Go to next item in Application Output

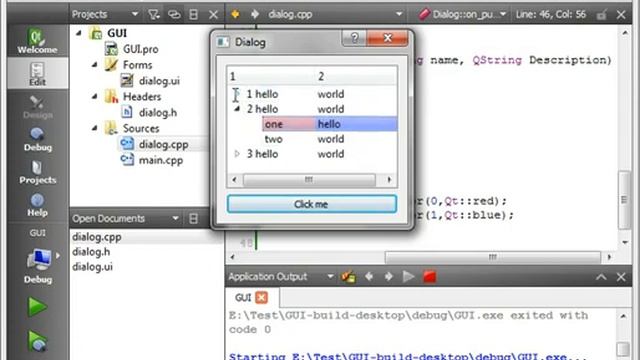click(x=389, y=277)
